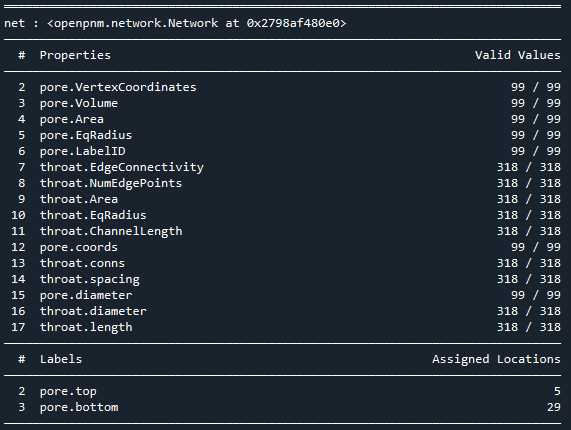Click the pore.LabelID property name
Viewport: 571px width, 430px height.
[x=82, y=151]
